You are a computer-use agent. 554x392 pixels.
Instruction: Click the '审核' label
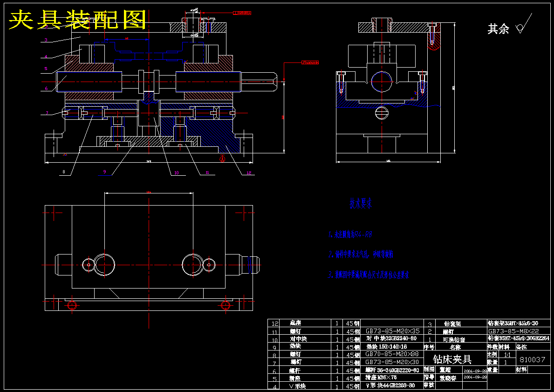(x=429, y=385)
